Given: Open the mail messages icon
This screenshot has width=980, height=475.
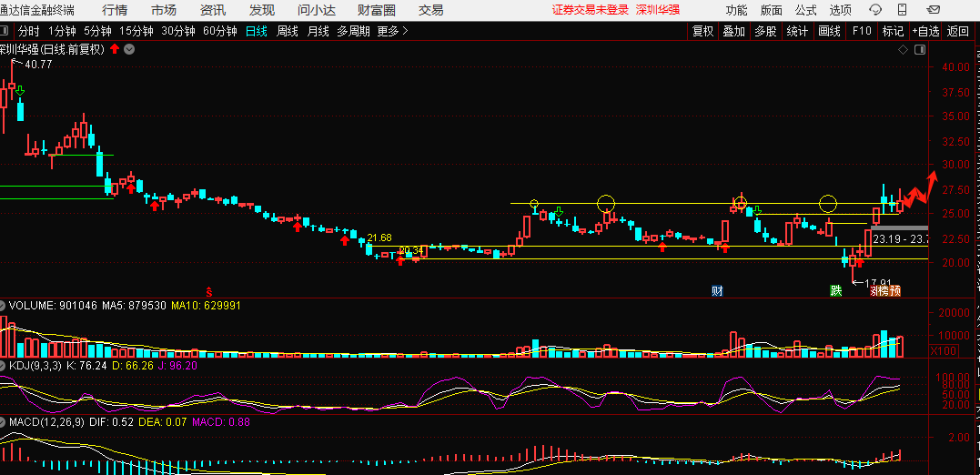Looking at the screenshot, I should coord(934,9).
